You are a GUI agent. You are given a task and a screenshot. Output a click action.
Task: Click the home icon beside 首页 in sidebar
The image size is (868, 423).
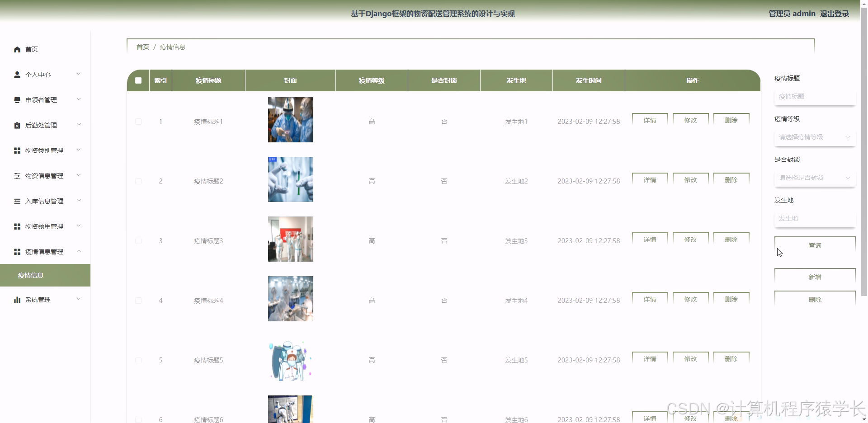tap(17, 49)
